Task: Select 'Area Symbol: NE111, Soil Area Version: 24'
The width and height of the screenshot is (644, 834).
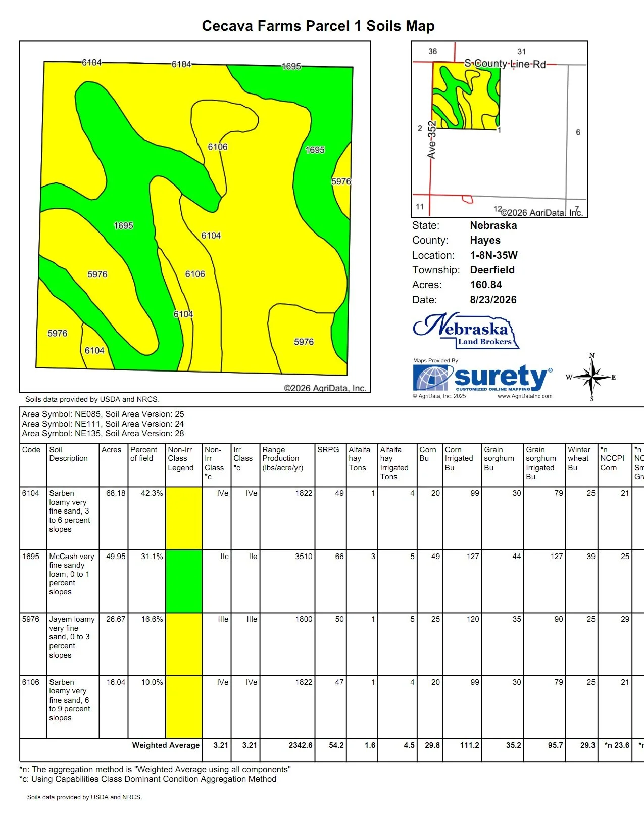Action: pyautogui.click(x=103, y=424)
